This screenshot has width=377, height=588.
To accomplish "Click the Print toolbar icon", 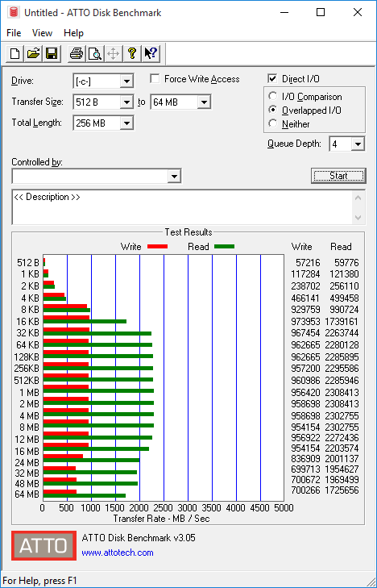I will pyautogui.click(x=77, y=53).
